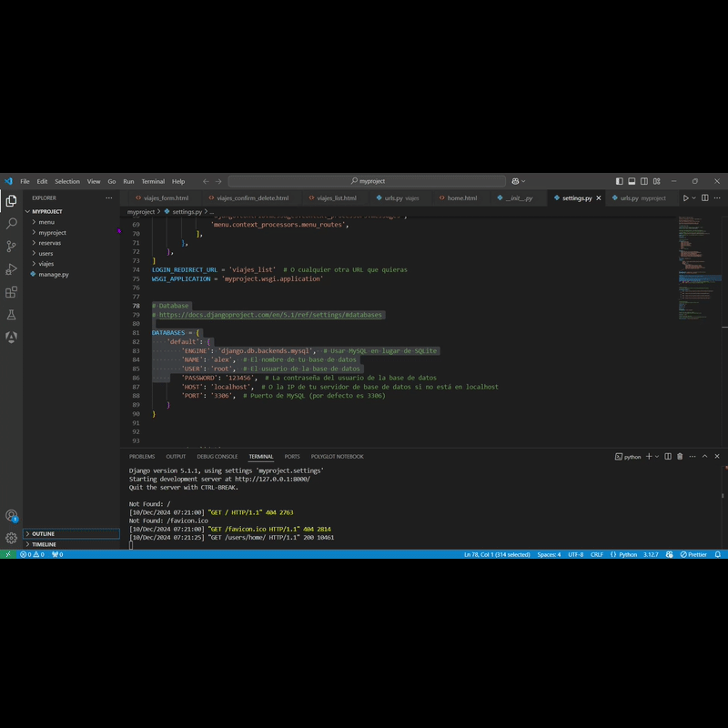Open the Manage gear icon
Viewport: 728px width, 728px height.
tap(11, 538)
